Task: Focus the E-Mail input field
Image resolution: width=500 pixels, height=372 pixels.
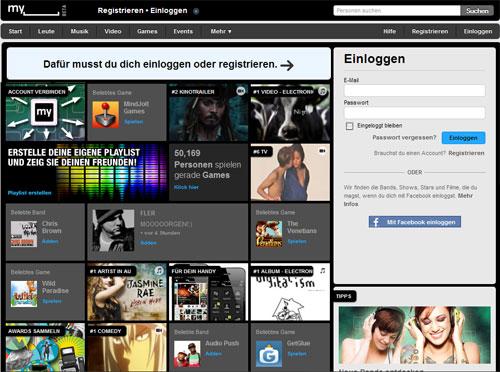Action: (x=415, y=91)
